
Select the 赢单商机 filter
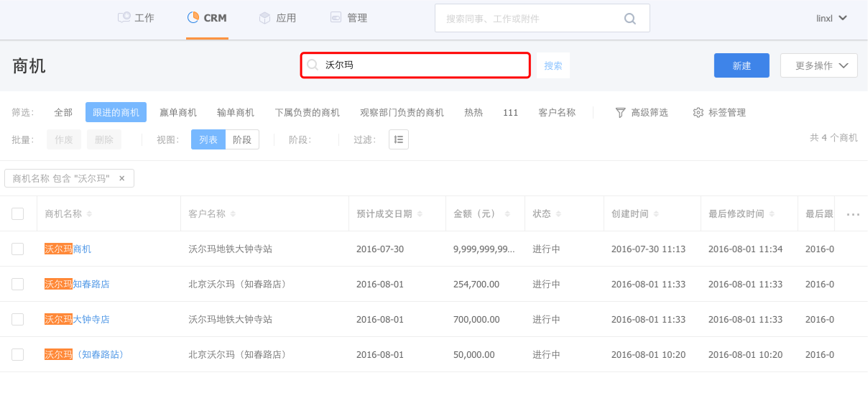(178, 112)
